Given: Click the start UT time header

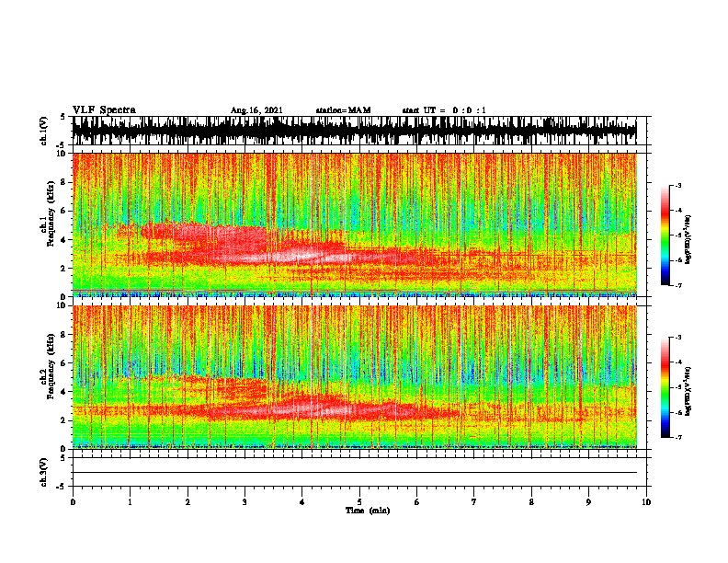Looking at the screenshot, I should coord(444,110).
